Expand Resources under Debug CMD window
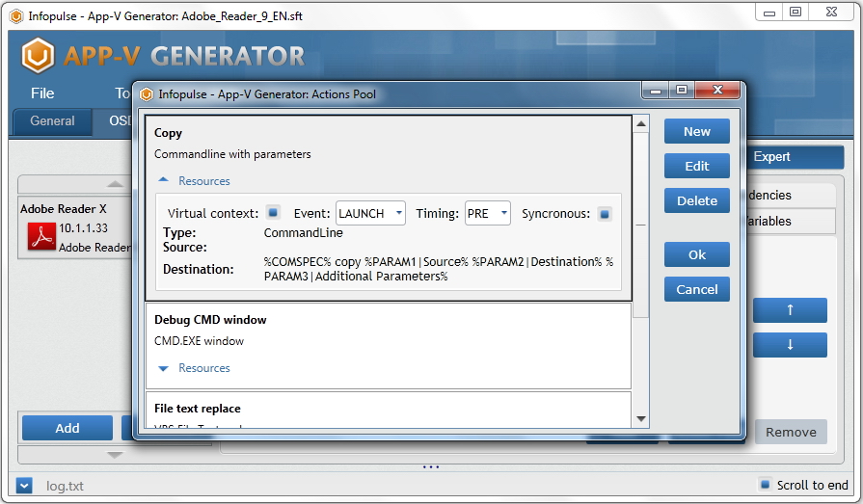 [x=164, y=368]
